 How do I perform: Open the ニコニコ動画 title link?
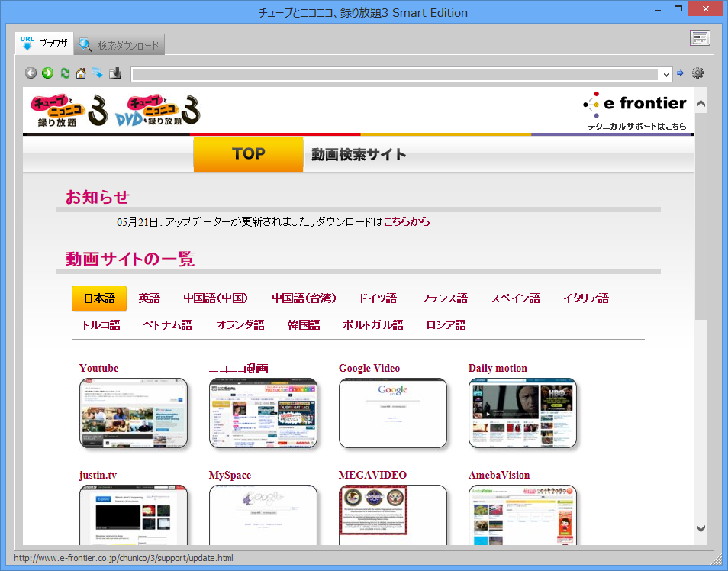tap(239, 369)
